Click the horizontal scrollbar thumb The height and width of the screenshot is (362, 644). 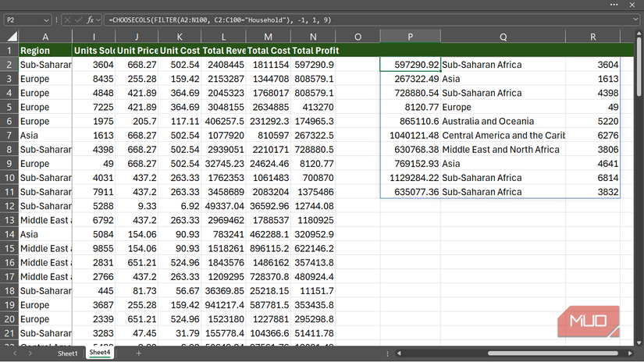553,353
